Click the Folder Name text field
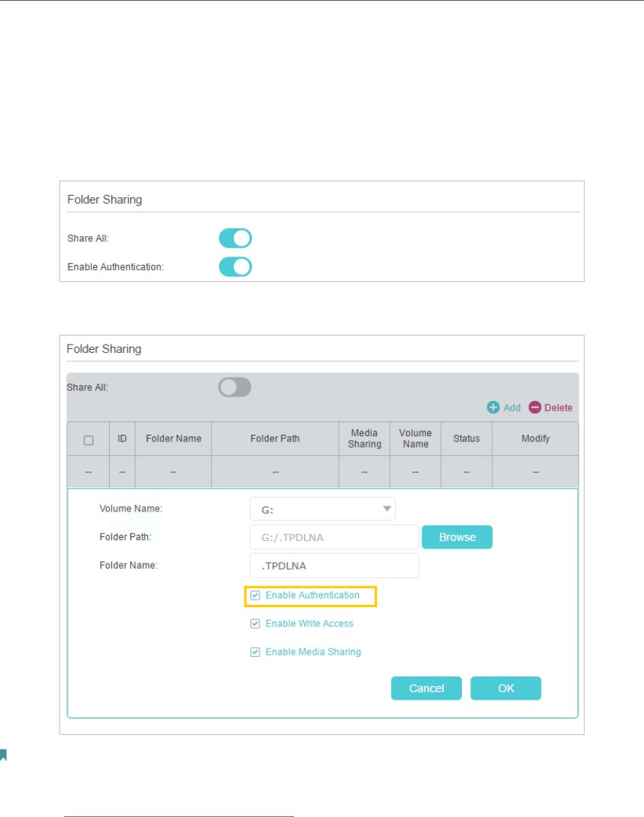This screenshot has width=644, height=817. tap(334, 566)
